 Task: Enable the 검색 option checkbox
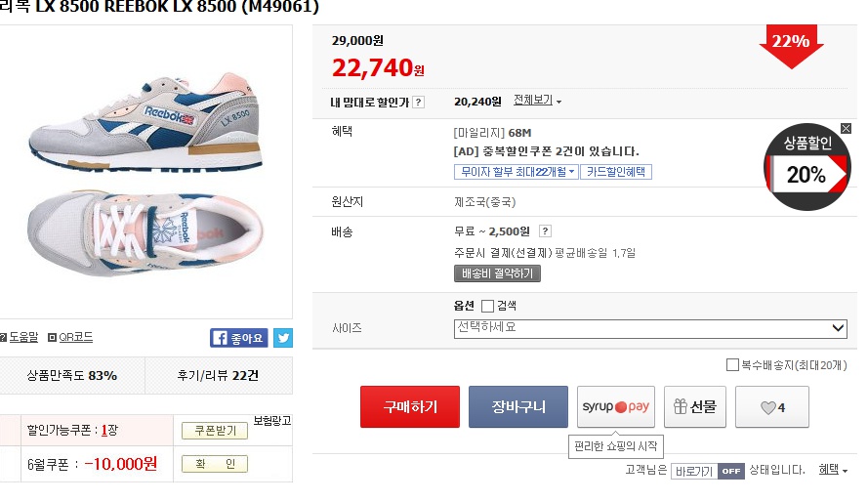point(488,306)
